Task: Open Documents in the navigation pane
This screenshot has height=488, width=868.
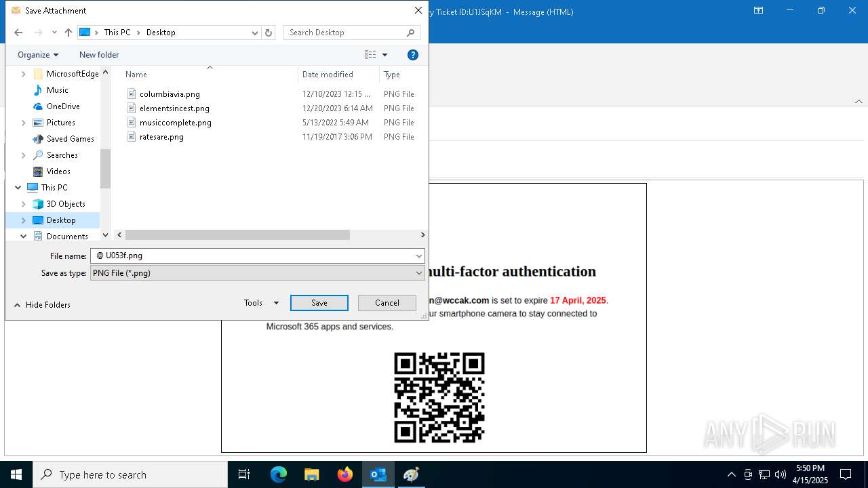Action: [x=67, y=237]
